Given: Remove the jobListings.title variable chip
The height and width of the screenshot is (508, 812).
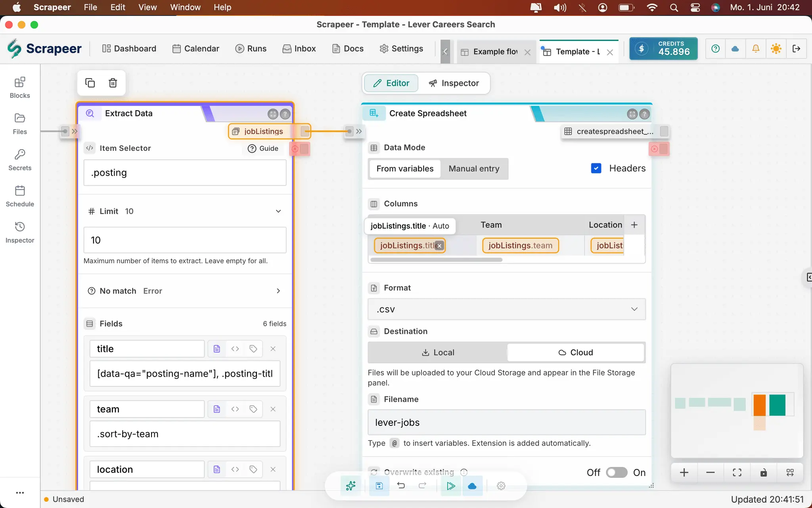Looking at the screenshot, I should [x=439, y=246].
